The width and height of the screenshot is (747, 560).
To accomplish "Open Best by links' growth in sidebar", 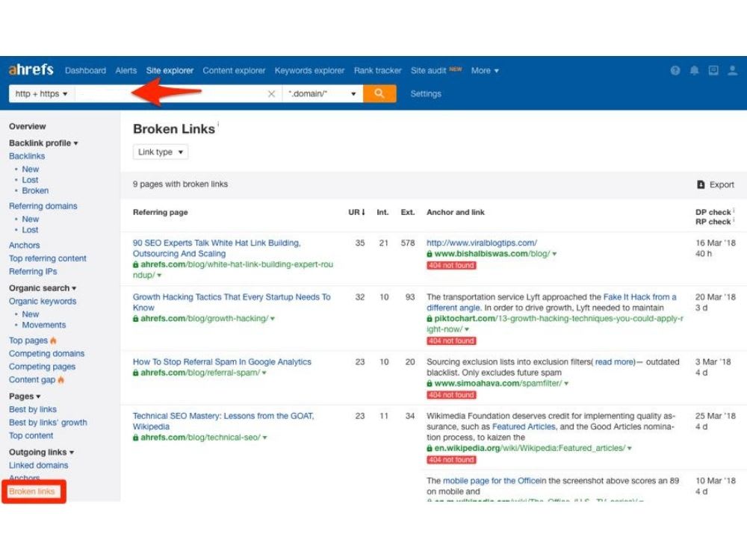I will coord(48,423).
